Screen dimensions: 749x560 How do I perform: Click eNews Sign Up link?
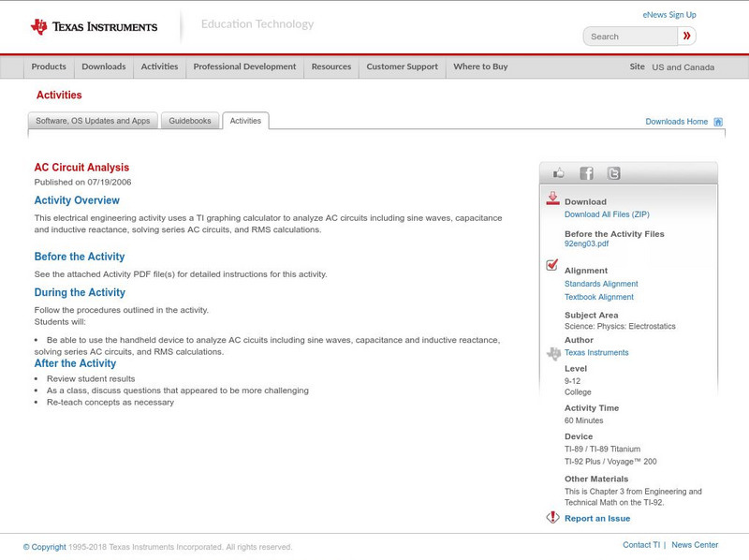[x=669, y=15]
